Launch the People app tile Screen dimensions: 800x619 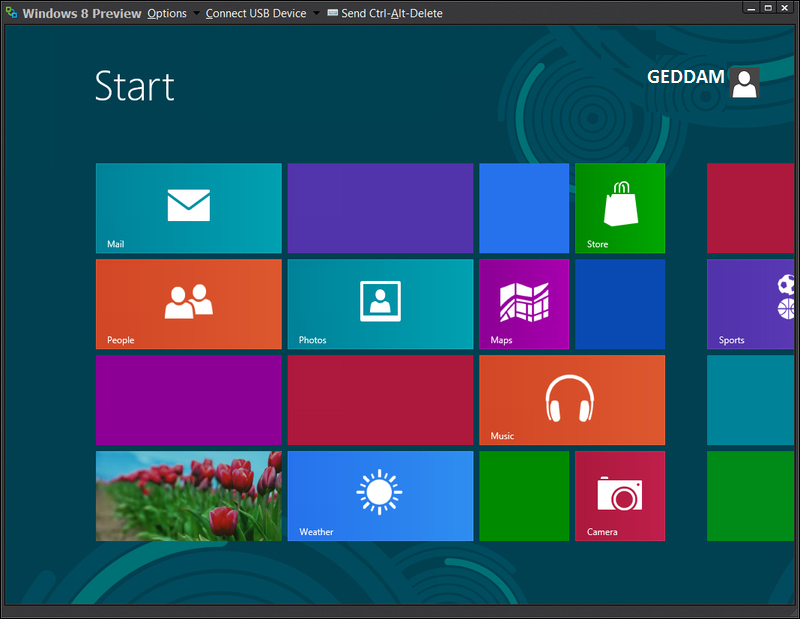coord(189,304)
